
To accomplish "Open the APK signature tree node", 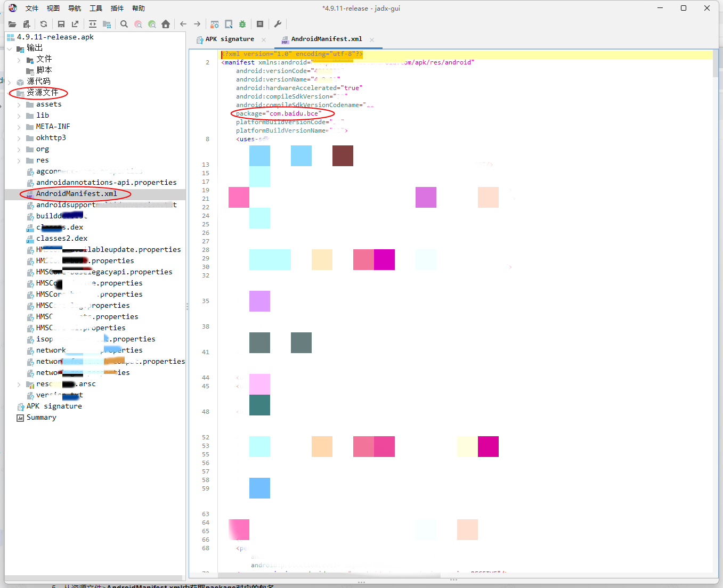I will tap(54, 406).
